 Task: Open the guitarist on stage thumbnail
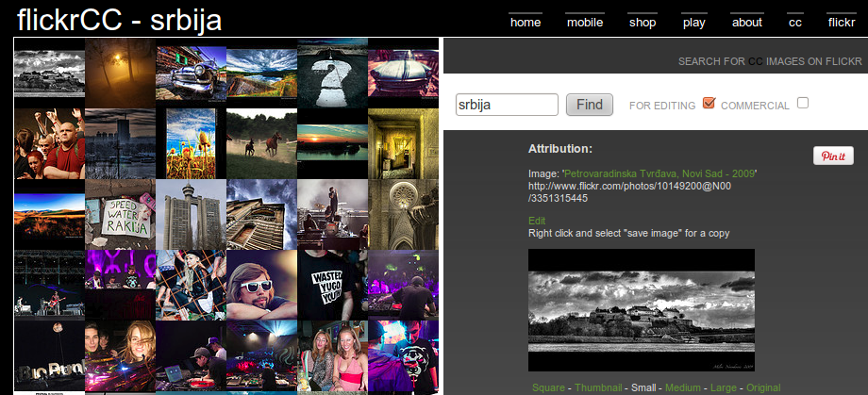[x=49, y=285]
